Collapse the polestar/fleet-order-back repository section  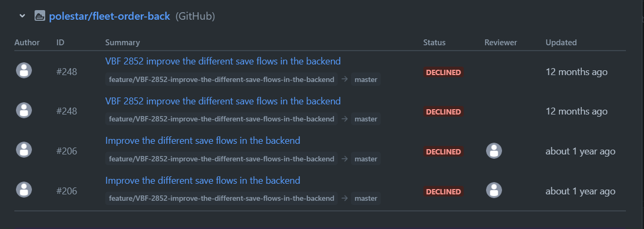pos(22,16)
